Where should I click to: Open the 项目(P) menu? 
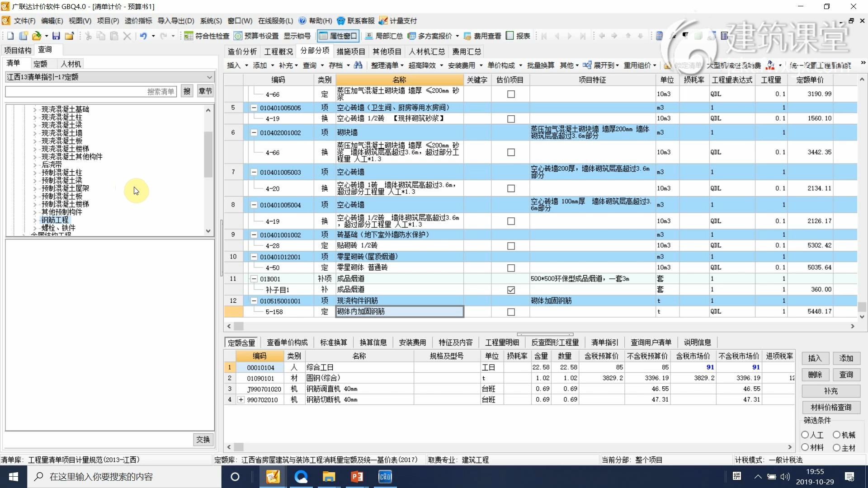pyautogui.click(x=108, y=21)
